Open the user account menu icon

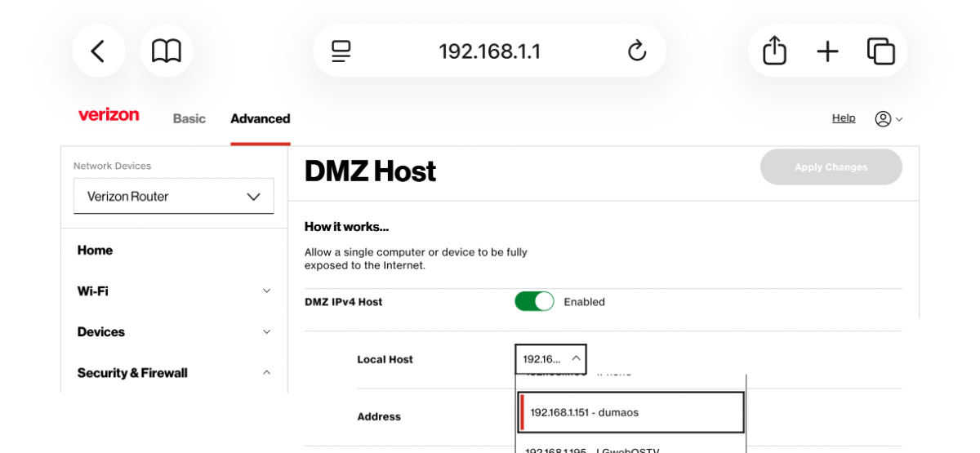(x=888, y=119)
